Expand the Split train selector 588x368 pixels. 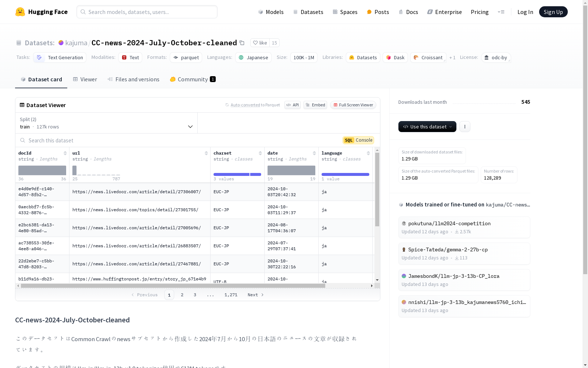point(107,123)
